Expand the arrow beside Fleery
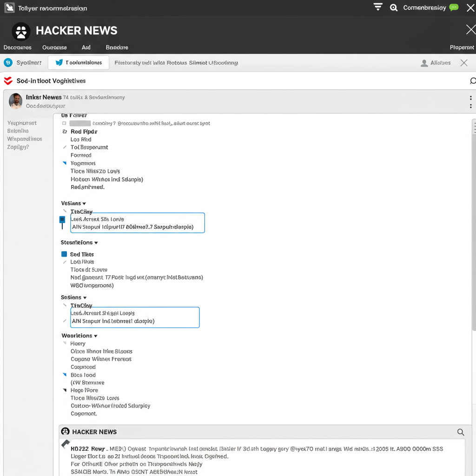 (x=65, y=343)
